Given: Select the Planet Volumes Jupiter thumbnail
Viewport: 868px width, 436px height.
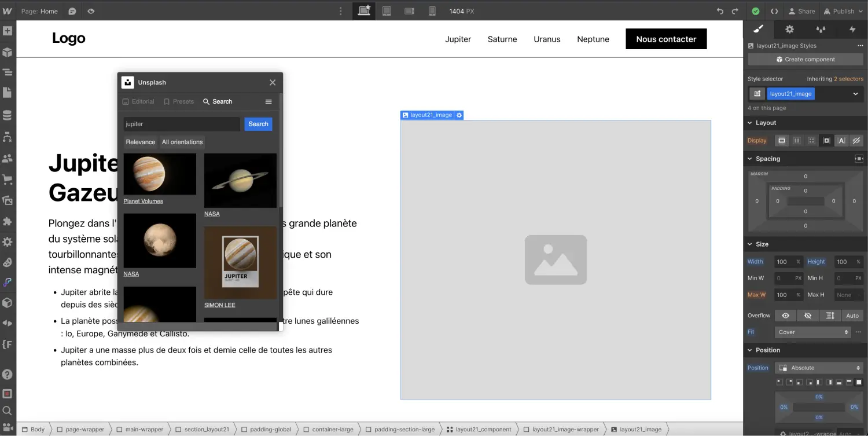Looking at the screenshot, I should [160, 173].
